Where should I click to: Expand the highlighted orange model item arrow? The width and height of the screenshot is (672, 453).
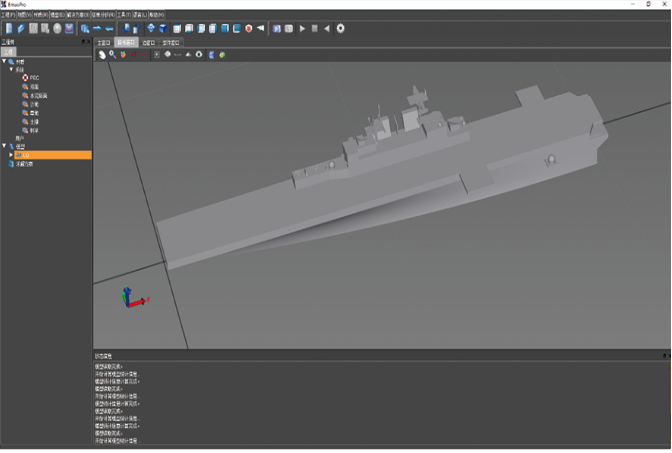[x=11, y=155]
